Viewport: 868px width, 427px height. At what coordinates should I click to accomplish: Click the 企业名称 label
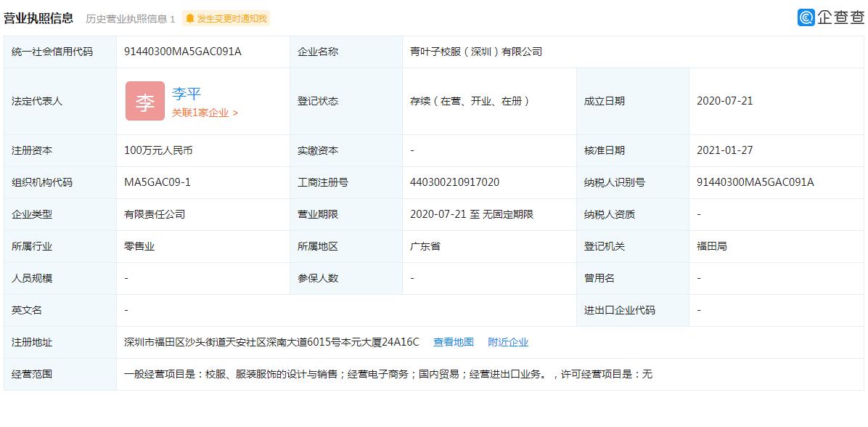(x=318, y=52)
